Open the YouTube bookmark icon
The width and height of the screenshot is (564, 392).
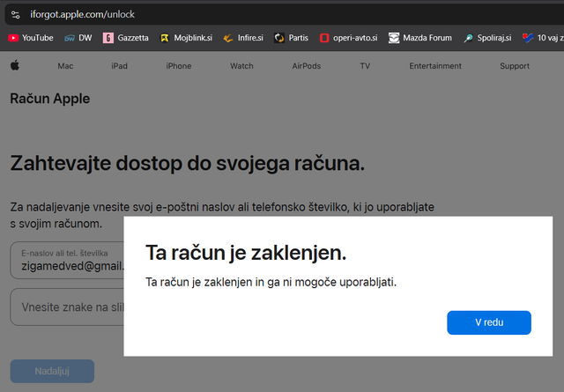(x=13, y=38)
